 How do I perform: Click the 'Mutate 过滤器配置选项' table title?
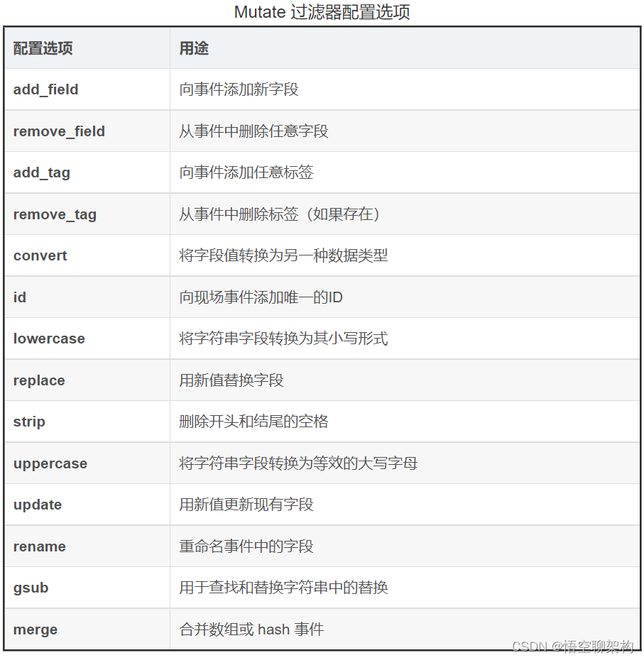click(322, 12)
